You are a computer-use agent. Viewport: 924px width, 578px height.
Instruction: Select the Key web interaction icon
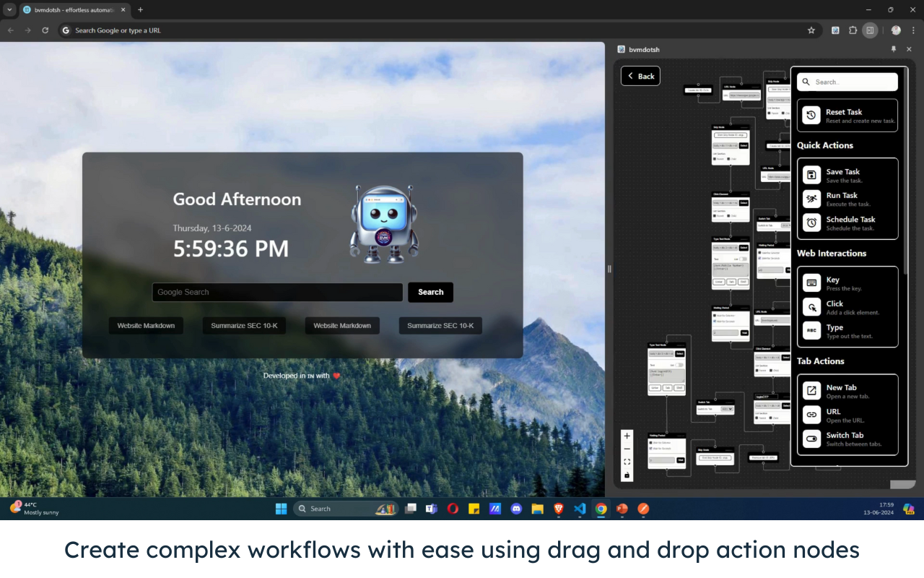[814, 282]
